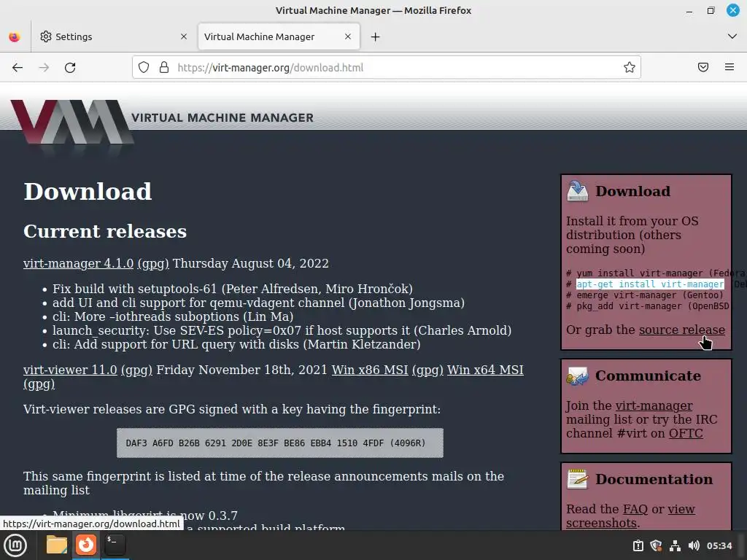
Task: Select the Virtual Machine Manager tab
Action: [279, 36]
